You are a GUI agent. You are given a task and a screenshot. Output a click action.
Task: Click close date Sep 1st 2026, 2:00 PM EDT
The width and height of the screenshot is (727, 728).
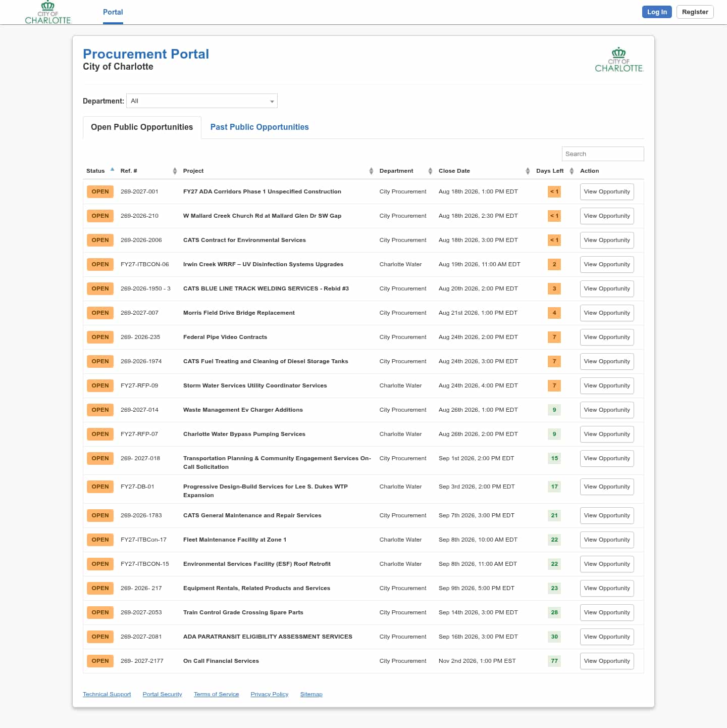click(x=476, y=458)
